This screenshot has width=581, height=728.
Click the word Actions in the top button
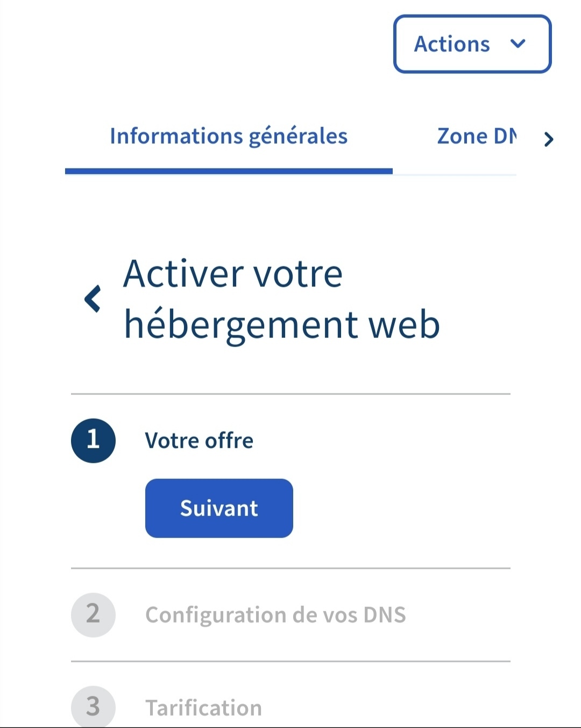452,44
